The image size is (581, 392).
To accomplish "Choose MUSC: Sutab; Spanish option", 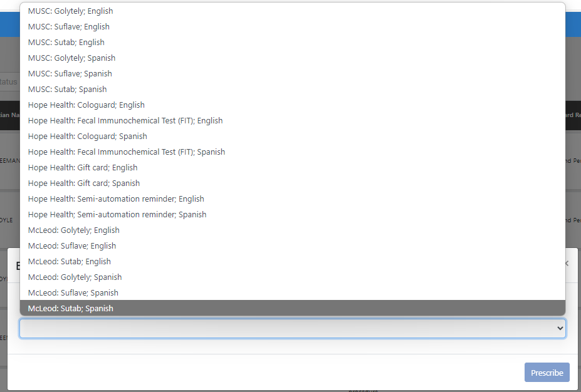I will pos(292,89).
